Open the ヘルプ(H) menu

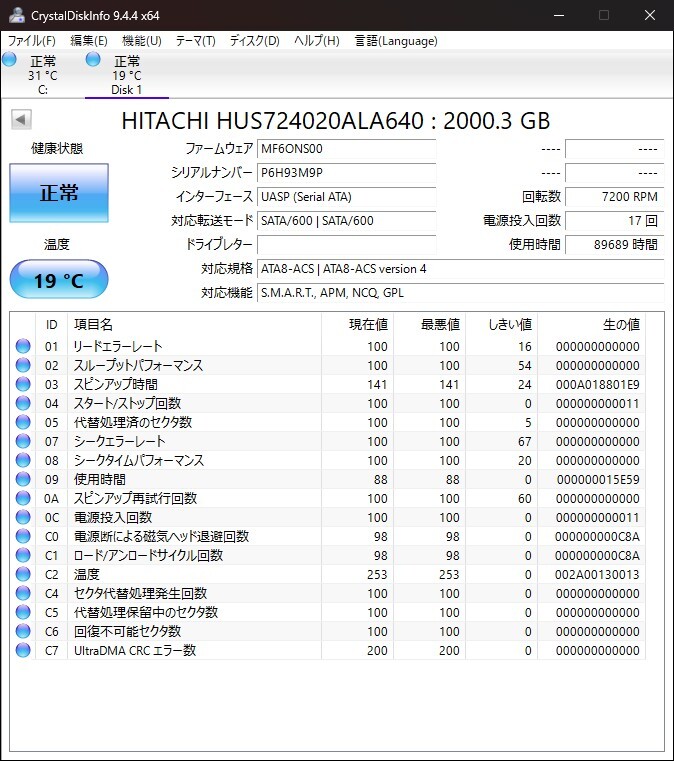click(317, 41)
